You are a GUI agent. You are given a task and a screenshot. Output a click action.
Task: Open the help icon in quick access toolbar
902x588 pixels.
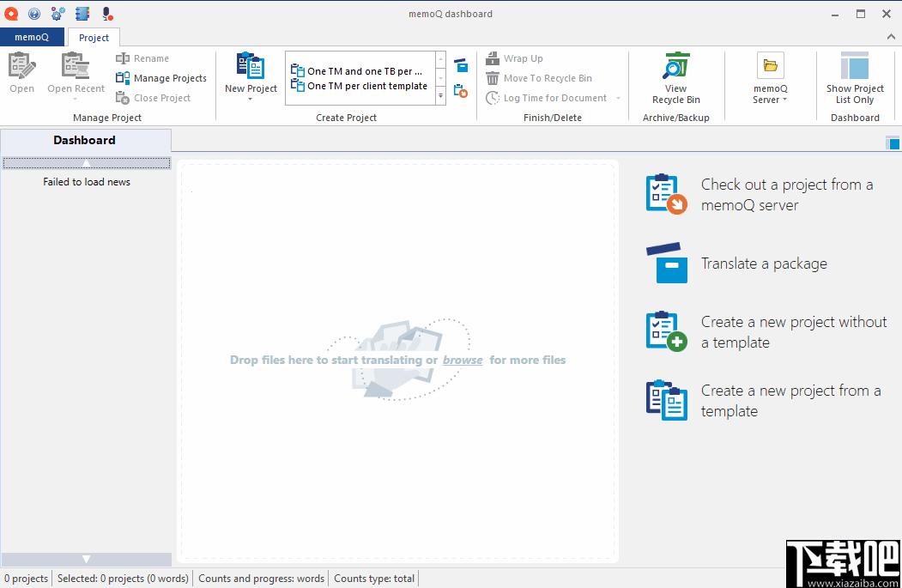point(34,13)
